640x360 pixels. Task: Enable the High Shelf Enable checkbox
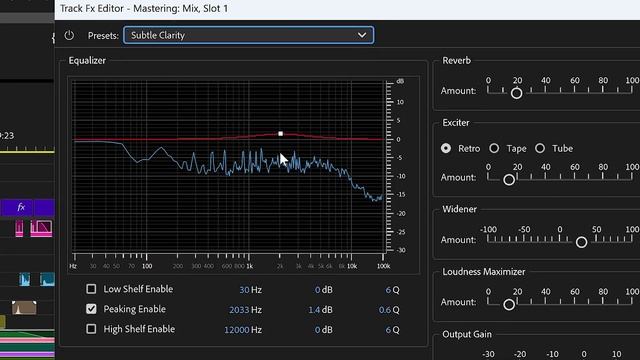point(91,329)
